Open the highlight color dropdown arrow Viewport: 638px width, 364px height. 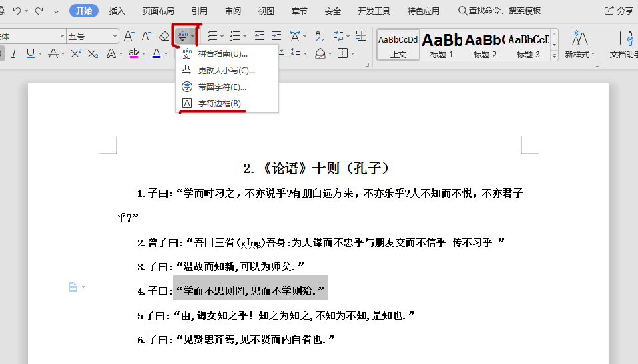144,54
